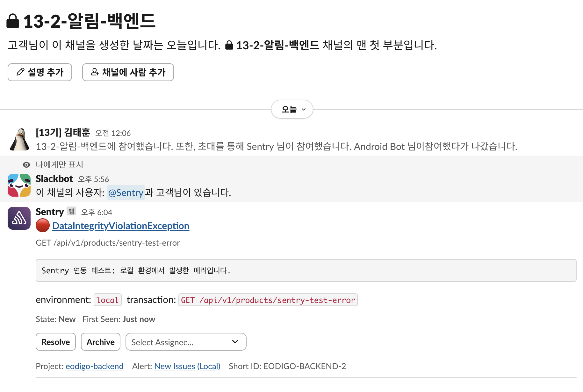Click the Slackbot sender name
This screenshot has width=583, height=392.
click(x=54, y=179)
